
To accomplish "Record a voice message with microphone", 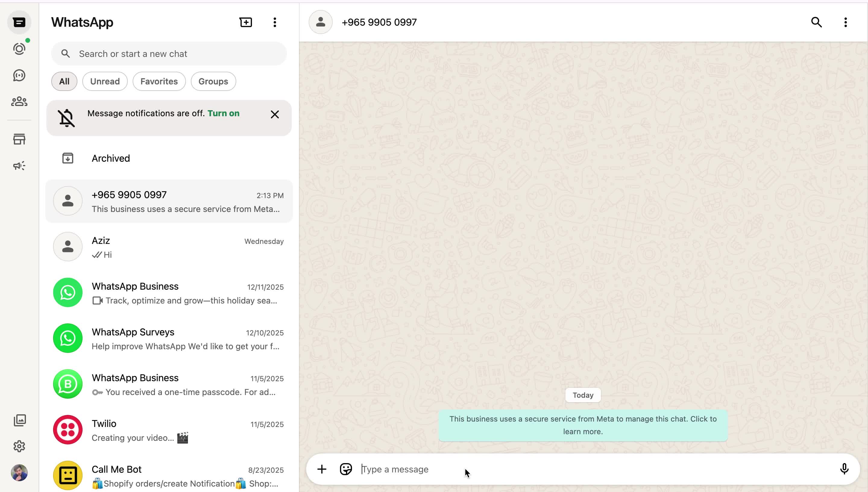I will pyautogui.click(x=844, y=469).
